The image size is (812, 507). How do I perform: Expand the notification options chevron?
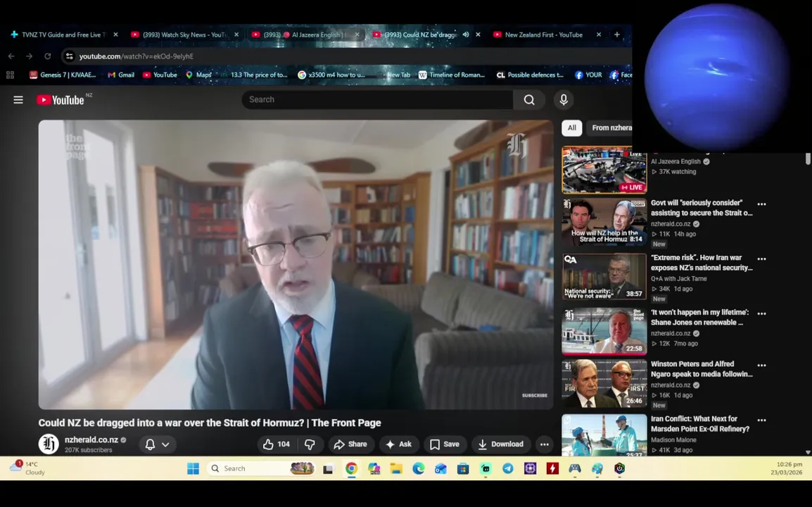[x=166, y=444]
